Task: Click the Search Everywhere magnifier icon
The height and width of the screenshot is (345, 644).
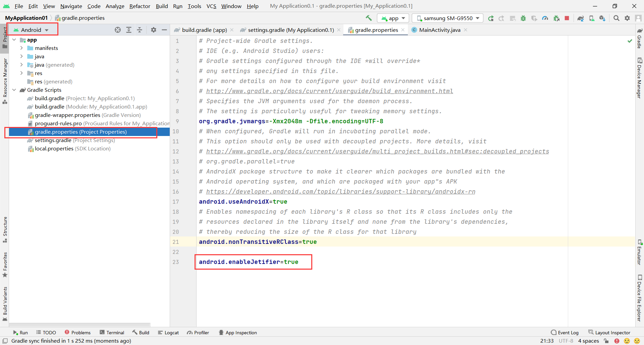Action: (x=616, y=18)
